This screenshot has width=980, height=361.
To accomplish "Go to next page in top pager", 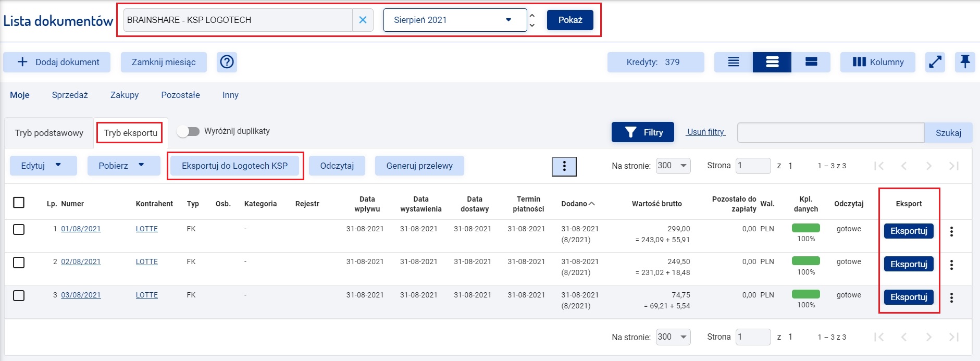I will [929, 166].
